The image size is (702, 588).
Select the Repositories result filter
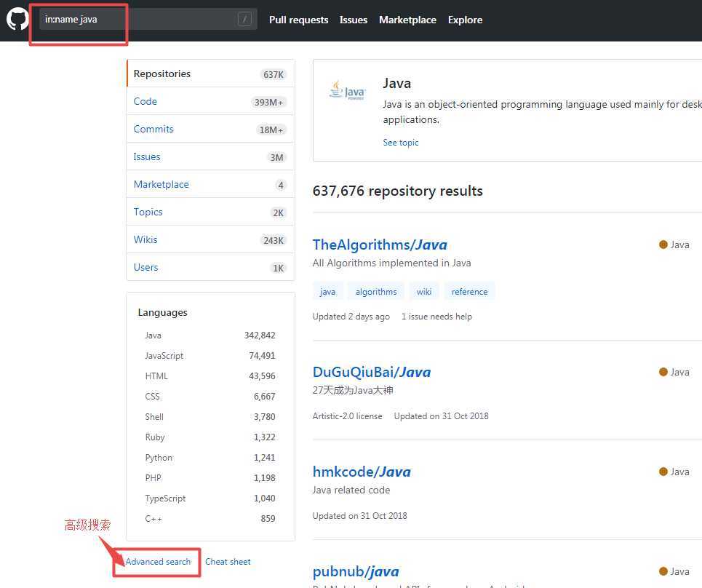211,73
